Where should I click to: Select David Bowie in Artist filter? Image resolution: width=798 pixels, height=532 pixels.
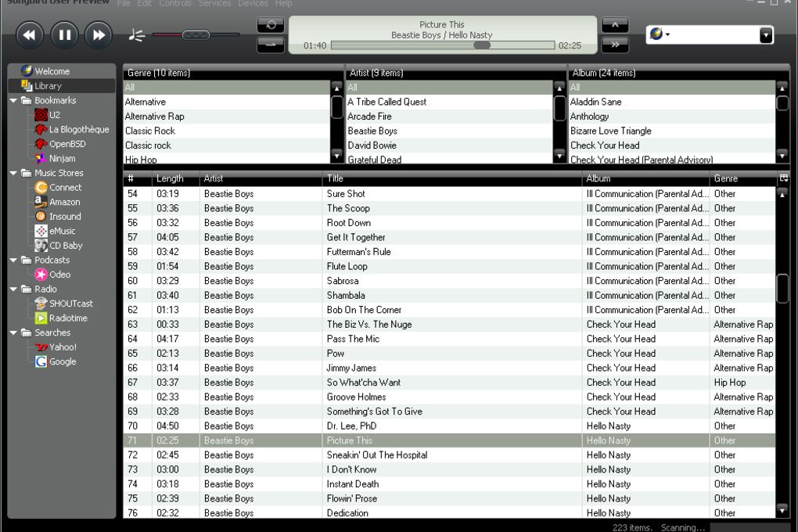[x=449, y=146]
